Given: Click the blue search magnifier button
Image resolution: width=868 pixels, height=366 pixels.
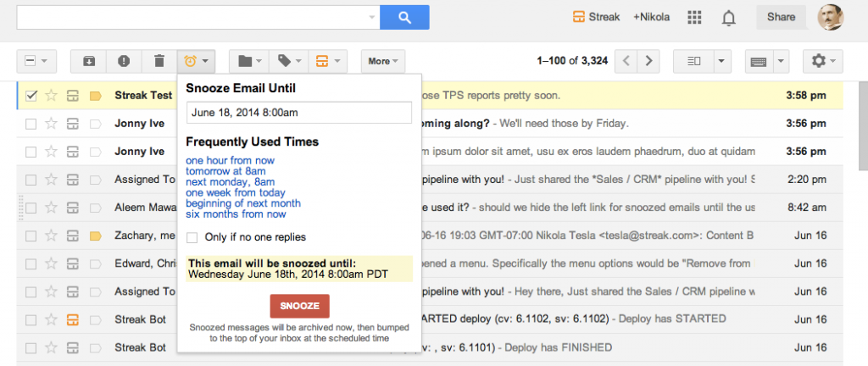Looking at the screenshot, I should click(x=404, y=17).
